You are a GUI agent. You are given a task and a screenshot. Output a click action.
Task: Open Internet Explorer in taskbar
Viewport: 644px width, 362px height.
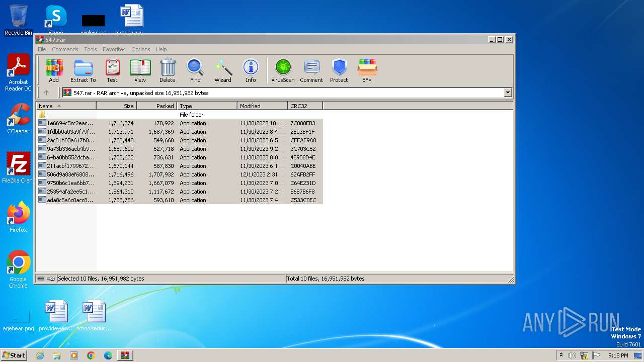[x=40, y=355]
